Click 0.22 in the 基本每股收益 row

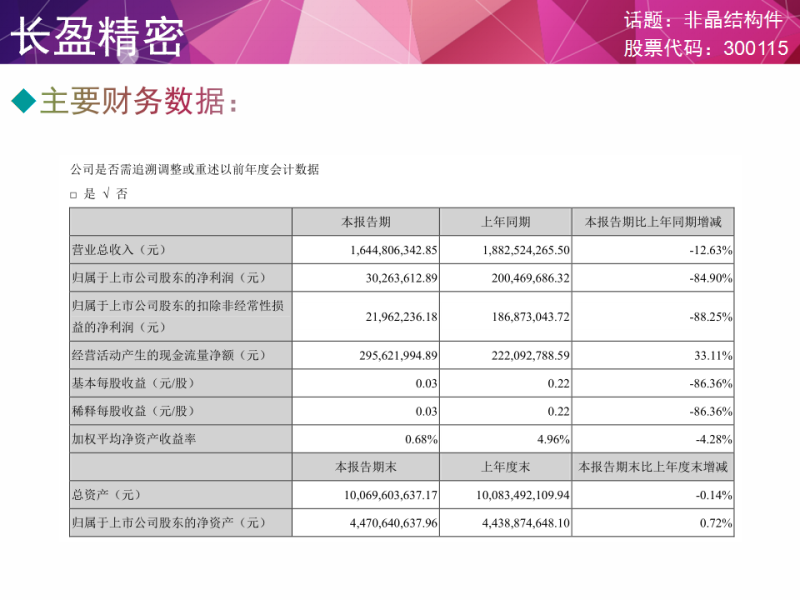pyautogui.click(x=559, y=384)
